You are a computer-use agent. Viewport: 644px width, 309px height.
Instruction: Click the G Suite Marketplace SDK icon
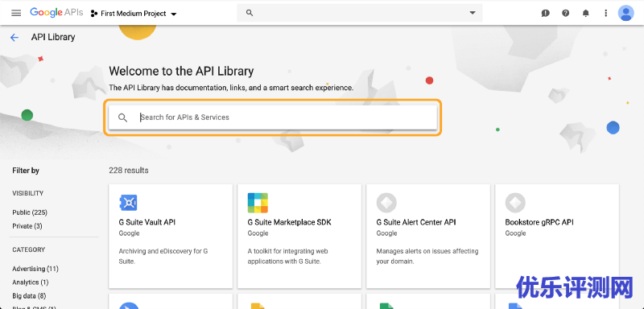(x=258, y=203)
